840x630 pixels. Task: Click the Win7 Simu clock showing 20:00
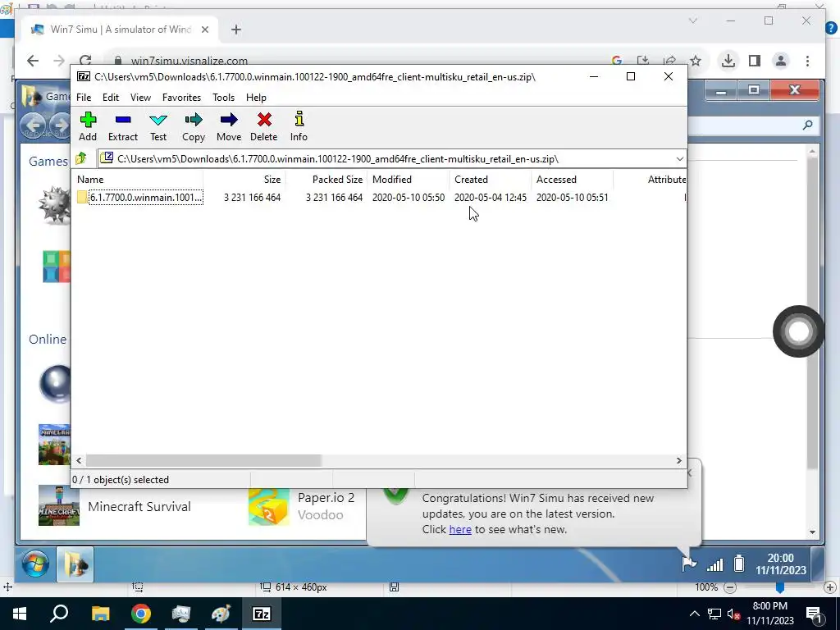781,564
